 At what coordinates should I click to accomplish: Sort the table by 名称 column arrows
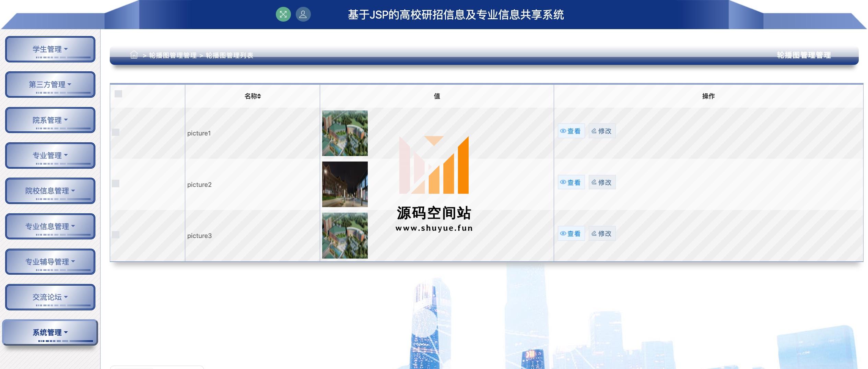[259, 96]
